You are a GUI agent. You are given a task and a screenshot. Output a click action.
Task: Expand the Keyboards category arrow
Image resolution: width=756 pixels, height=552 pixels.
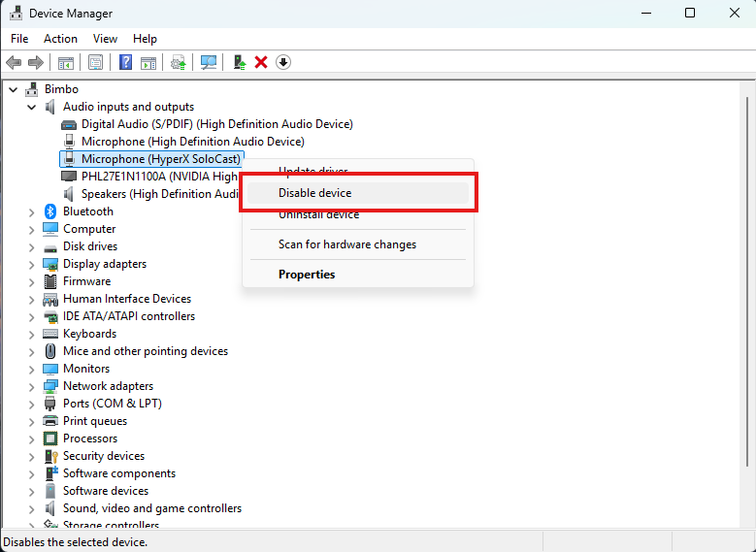point(32,334)
